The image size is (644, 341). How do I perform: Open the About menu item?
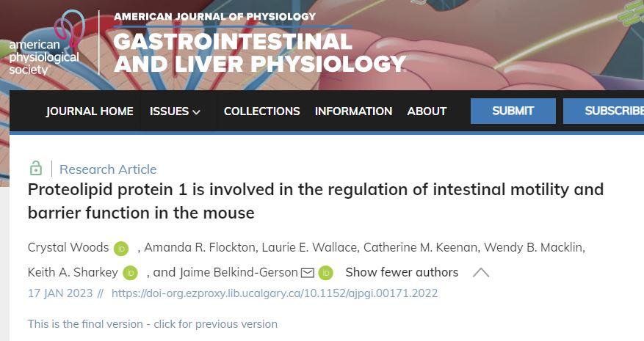tap(427, 111)
